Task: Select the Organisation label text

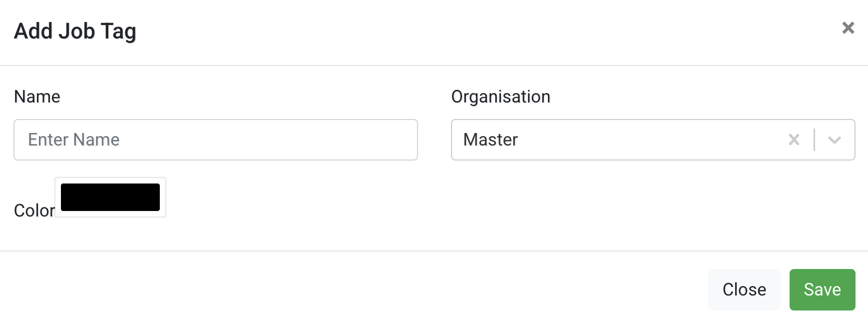Action: click(501, 96)
